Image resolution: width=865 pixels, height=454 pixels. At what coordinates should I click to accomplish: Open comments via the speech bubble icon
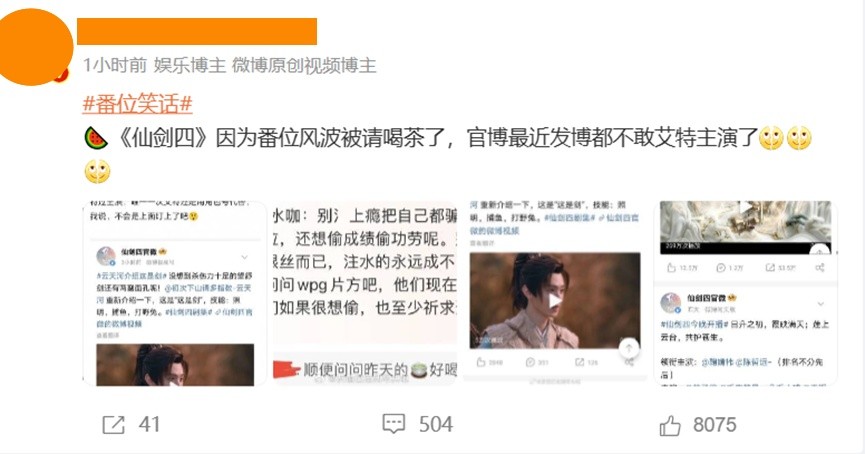(x=393, y=424)
